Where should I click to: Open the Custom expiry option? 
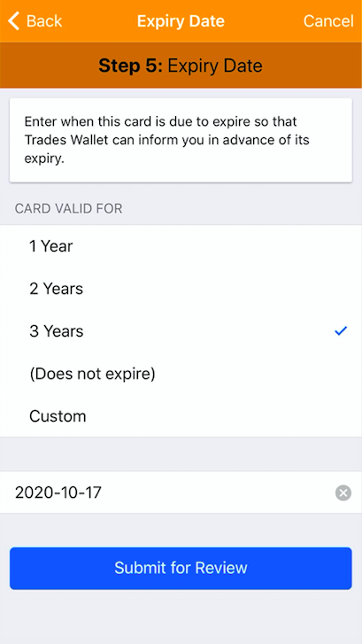click(181, 416)
